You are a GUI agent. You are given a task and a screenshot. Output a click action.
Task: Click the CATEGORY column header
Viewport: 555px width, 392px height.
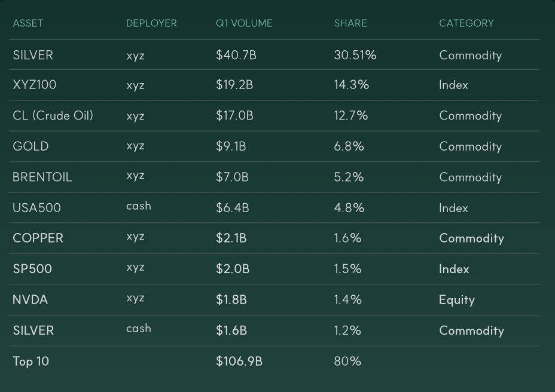click(x=466, y=23)
